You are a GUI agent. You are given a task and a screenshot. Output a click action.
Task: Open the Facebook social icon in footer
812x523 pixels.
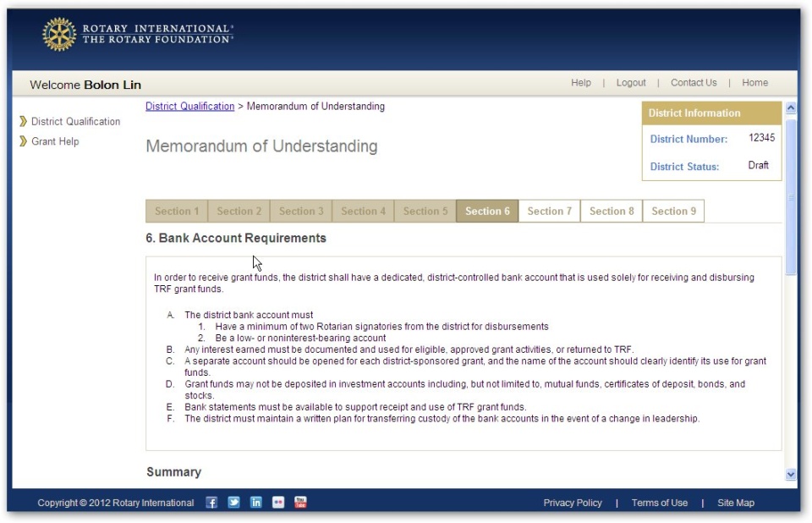coord(211,503)
